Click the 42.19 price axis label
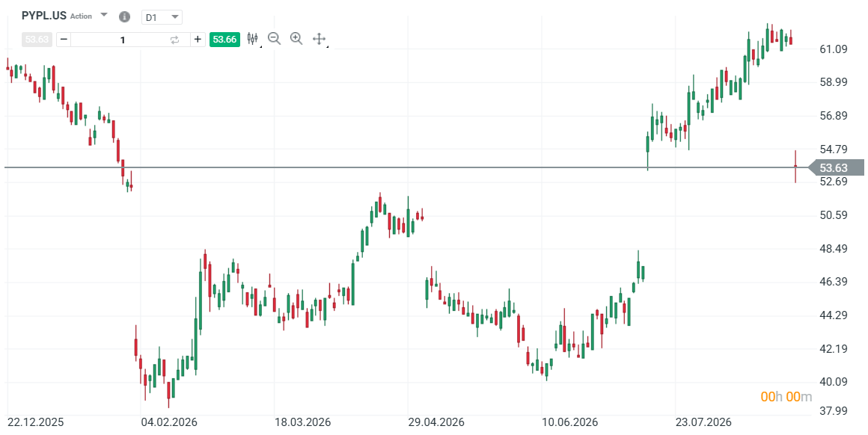The width and height of the screenshot is (868, 435). pos(833,349)
